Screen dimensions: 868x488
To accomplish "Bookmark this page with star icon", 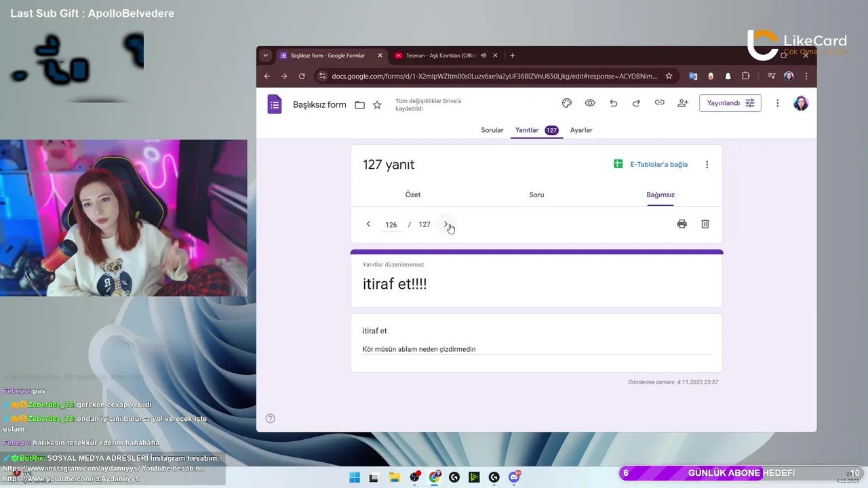I will 669,76.
